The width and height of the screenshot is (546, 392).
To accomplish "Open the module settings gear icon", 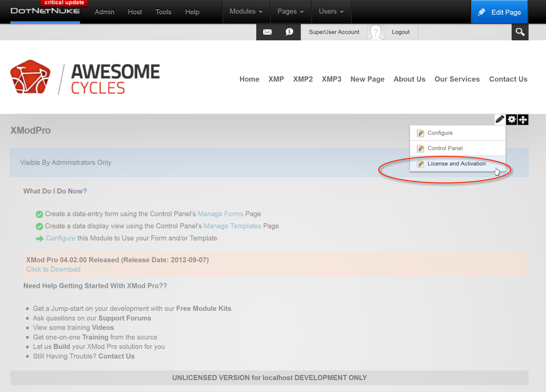I will click(511, 119).
